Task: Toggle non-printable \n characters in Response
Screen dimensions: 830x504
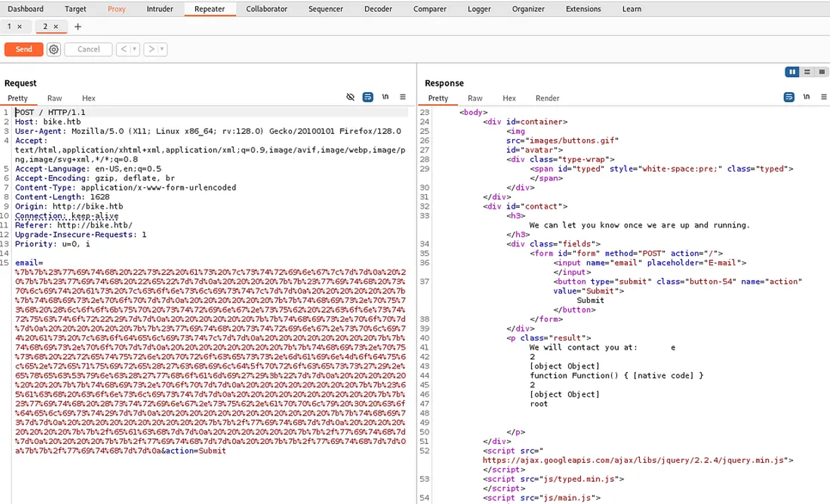Action: [x=807, y=97]
